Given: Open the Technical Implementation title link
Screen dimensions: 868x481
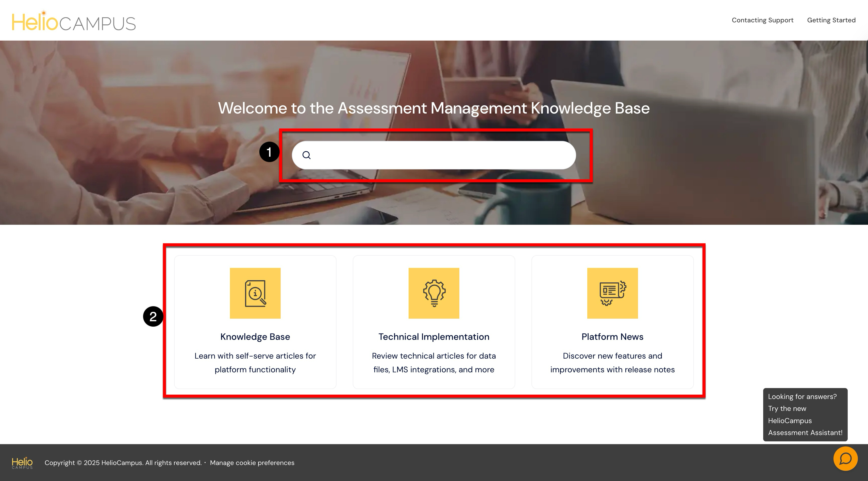Looking at the screenshot, I should (x=434, y=337).
